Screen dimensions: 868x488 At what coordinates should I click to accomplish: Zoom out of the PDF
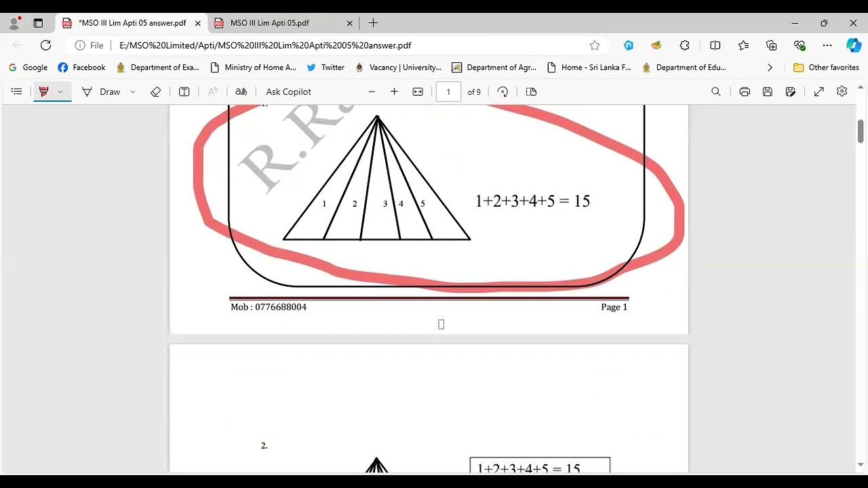[x=372, y=91]
